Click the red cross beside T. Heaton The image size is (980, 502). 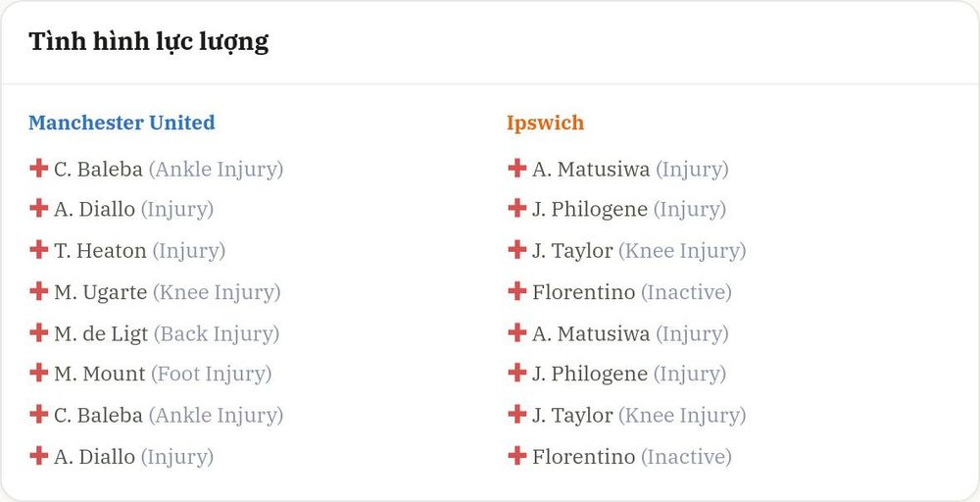[39, 250]
